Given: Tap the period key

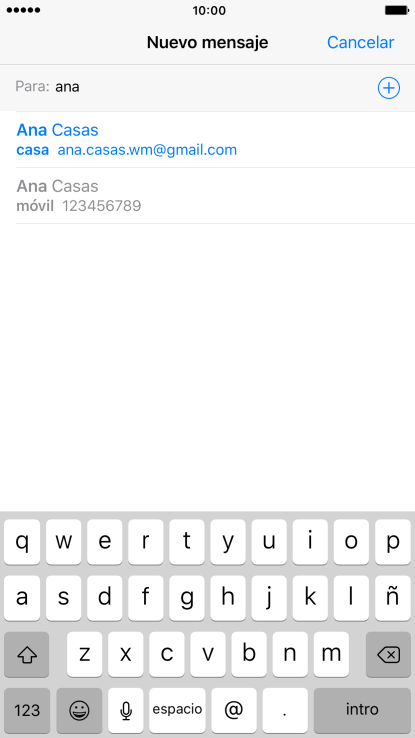Looking at the screenshot, I should pyautogui.click(x=285, y=710).
